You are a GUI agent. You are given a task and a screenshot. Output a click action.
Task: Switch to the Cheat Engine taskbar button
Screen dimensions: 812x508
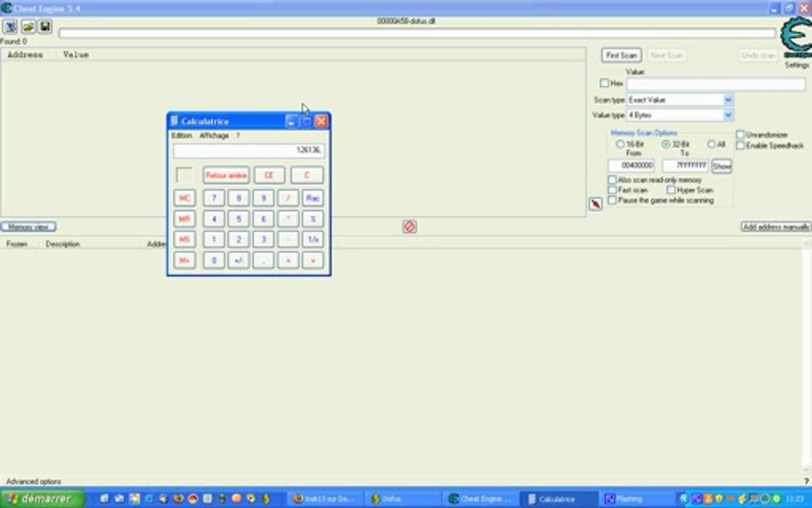click(x=481, y=499)
